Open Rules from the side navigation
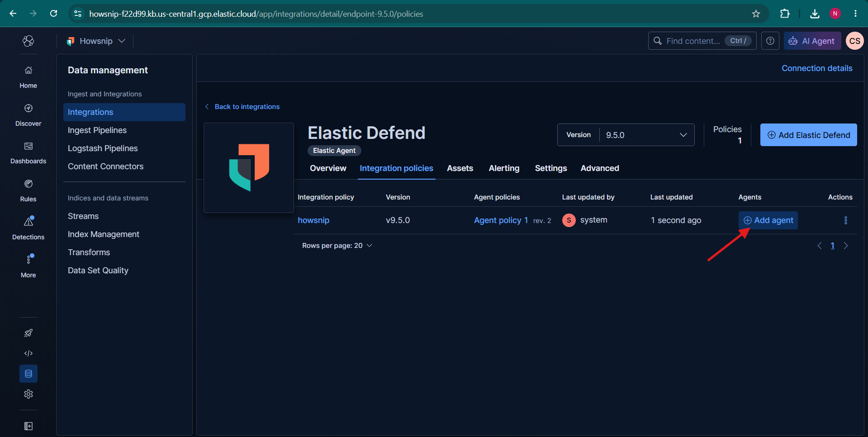This screenshot has height=437, width=868. (x=28, y=191)
